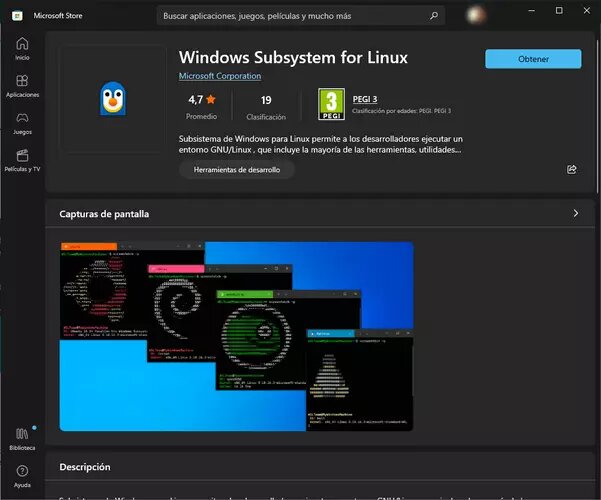Click the penguin app logo
The height and width of the screenshot is (500, 601).
pyautogui.click(x=112, y=99)
